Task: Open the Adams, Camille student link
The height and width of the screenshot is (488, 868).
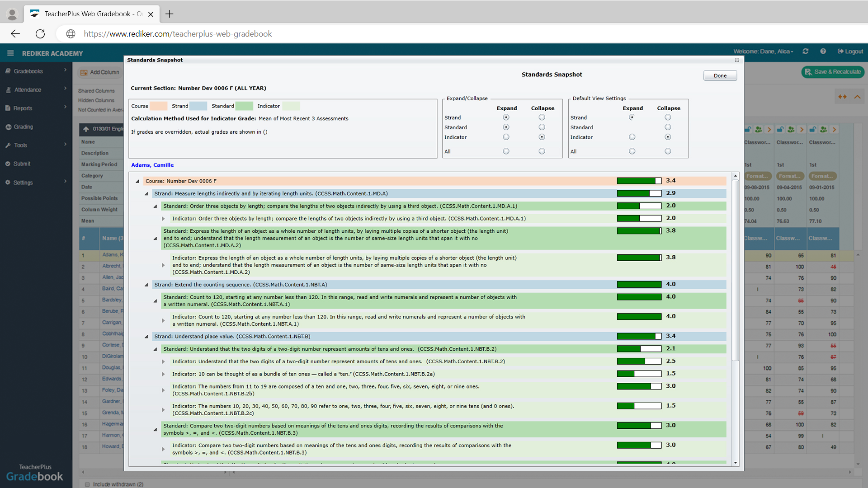Action: (x=152, y=164)
